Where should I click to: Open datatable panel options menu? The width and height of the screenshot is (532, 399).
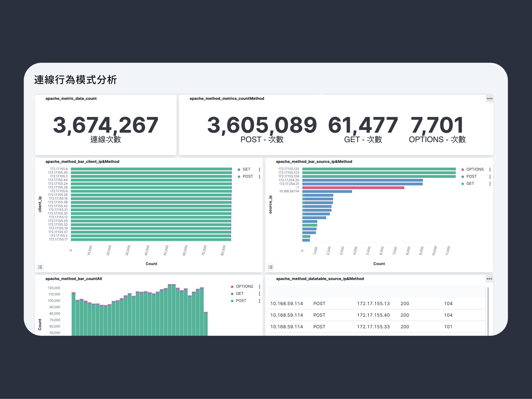pyautogui.click(x=489, y=279)
